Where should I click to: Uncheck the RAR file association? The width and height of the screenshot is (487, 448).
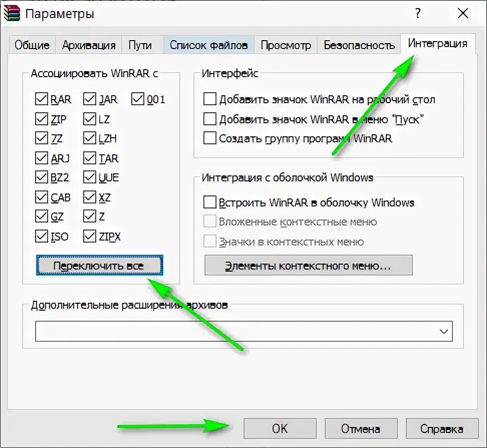(42, 99)
